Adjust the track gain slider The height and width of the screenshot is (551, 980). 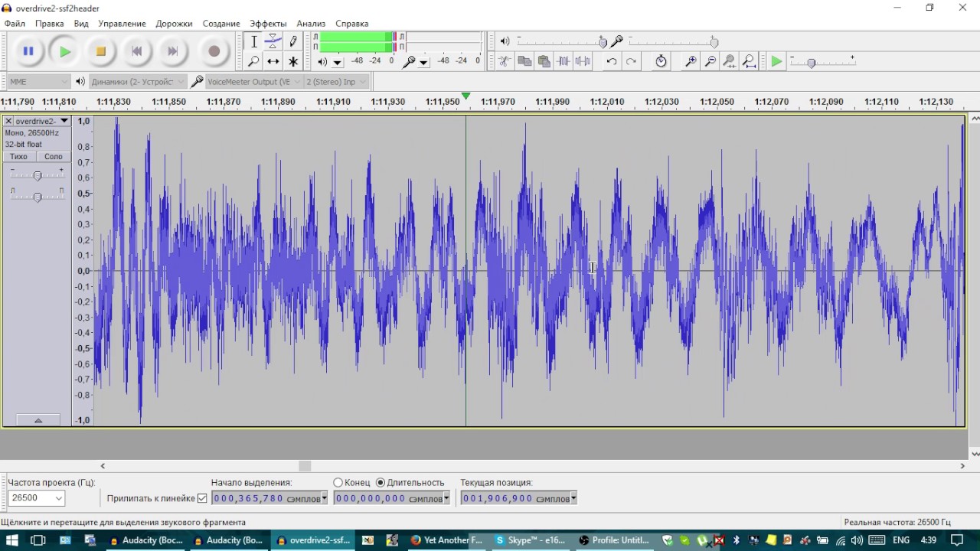point(37,176)
